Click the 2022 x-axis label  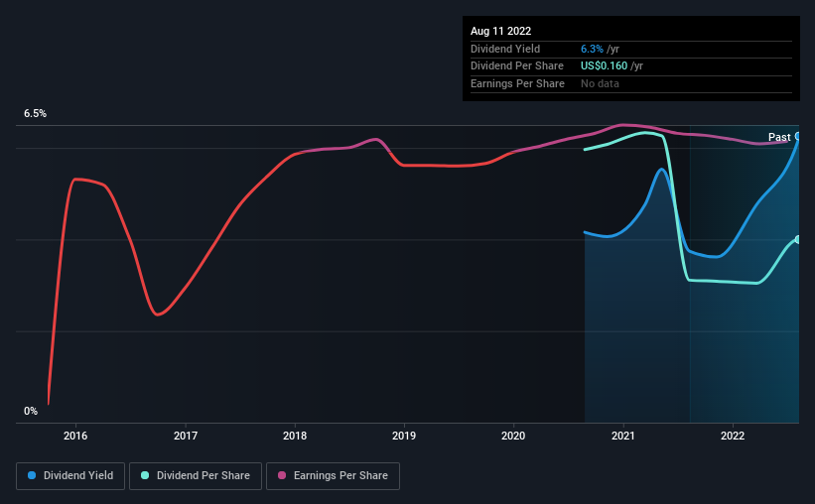click(x=733, y=436)
